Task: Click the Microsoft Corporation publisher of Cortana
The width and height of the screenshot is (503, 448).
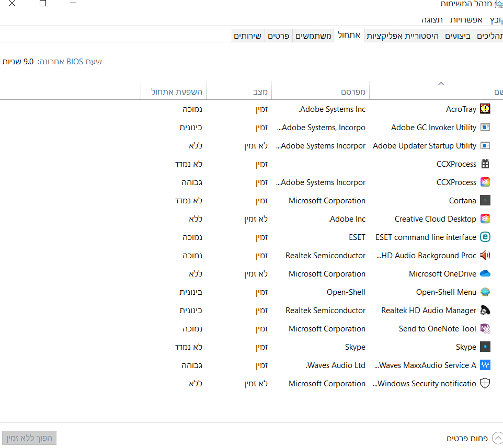Action: coord(327,201)
